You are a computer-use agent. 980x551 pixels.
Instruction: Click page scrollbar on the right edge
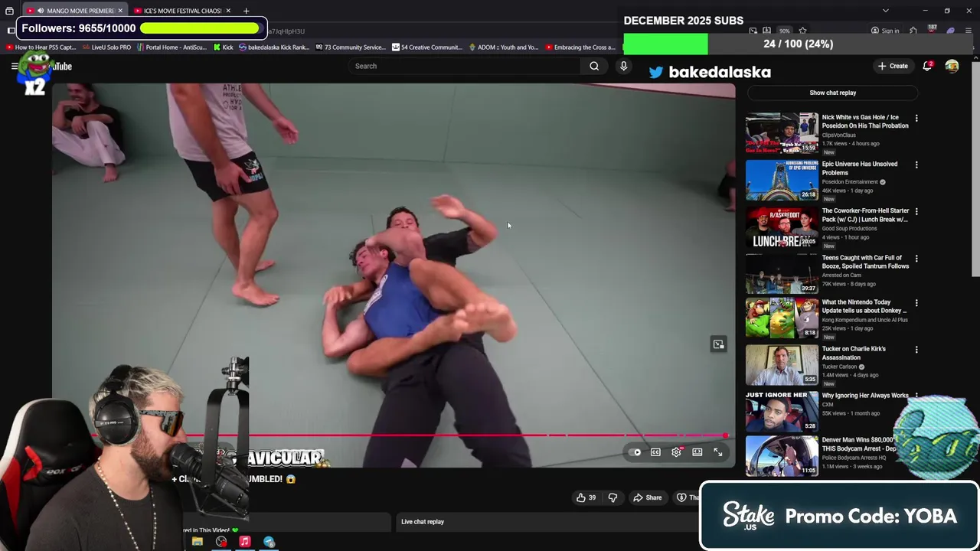(975, 168)
